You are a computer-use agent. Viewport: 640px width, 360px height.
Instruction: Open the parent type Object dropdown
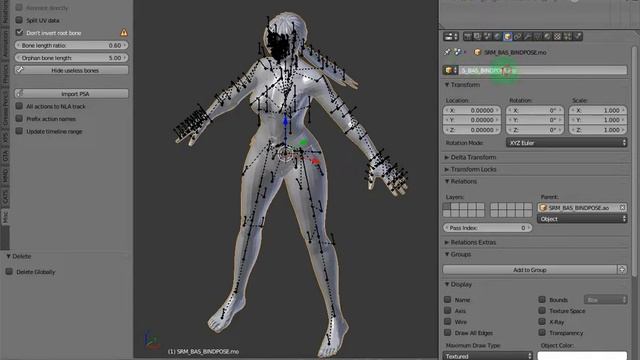582,219
